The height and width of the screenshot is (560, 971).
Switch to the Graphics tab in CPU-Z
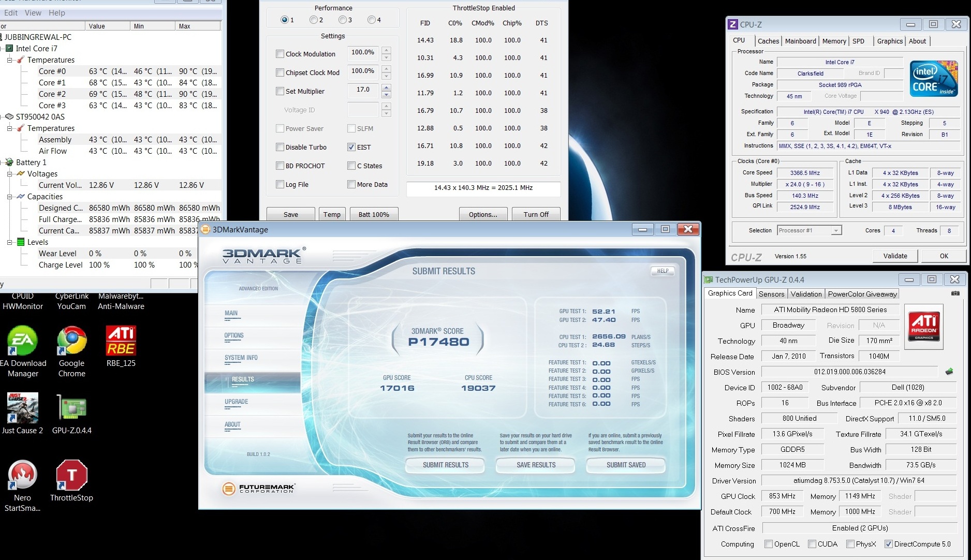[890, 41]
